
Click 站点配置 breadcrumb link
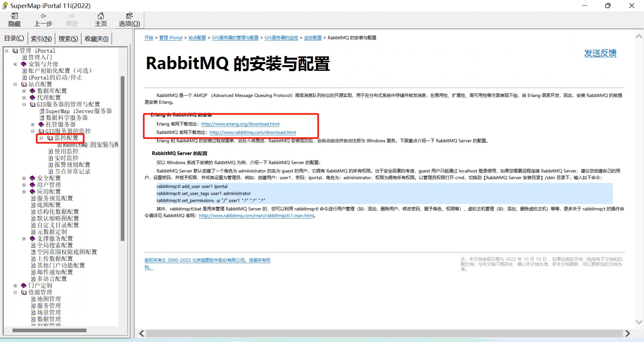coord(197,38)
